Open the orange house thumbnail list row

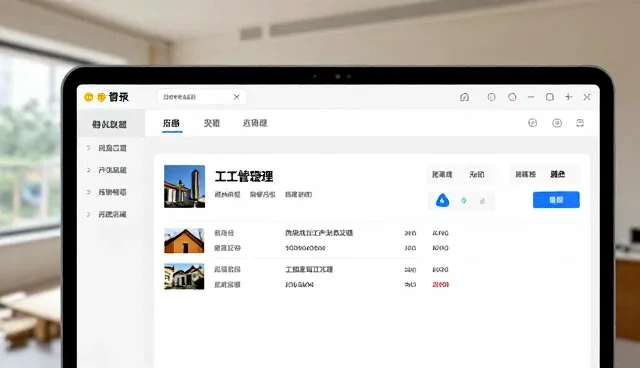[x=184, y=241]
